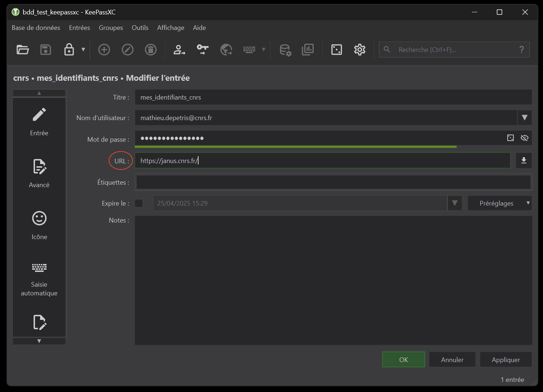Open password generator dice in toolbar
The width and height of the screenshot is (543, 392).
[x=336, y=49]
